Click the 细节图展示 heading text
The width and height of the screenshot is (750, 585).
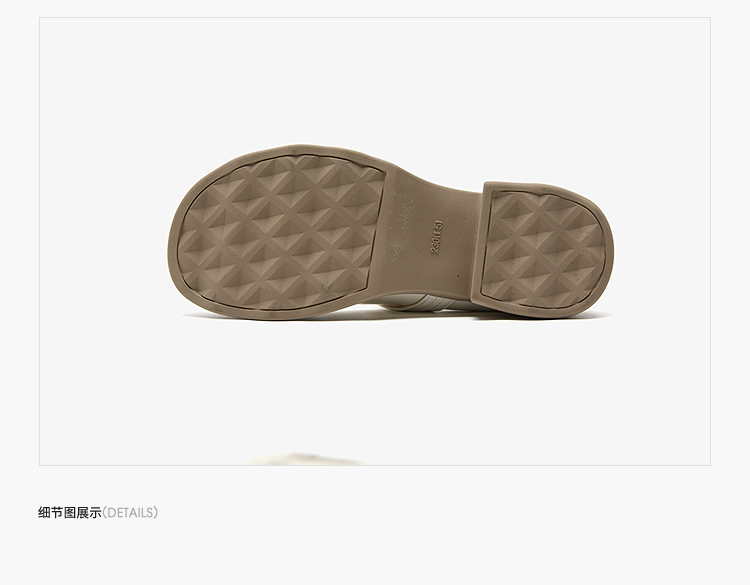click(x=70, y=513)
